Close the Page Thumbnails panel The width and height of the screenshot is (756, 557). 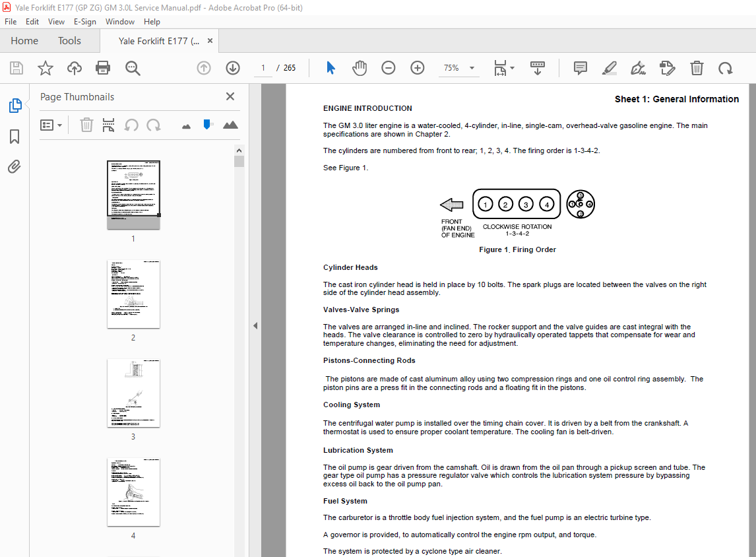pos(230,96)
